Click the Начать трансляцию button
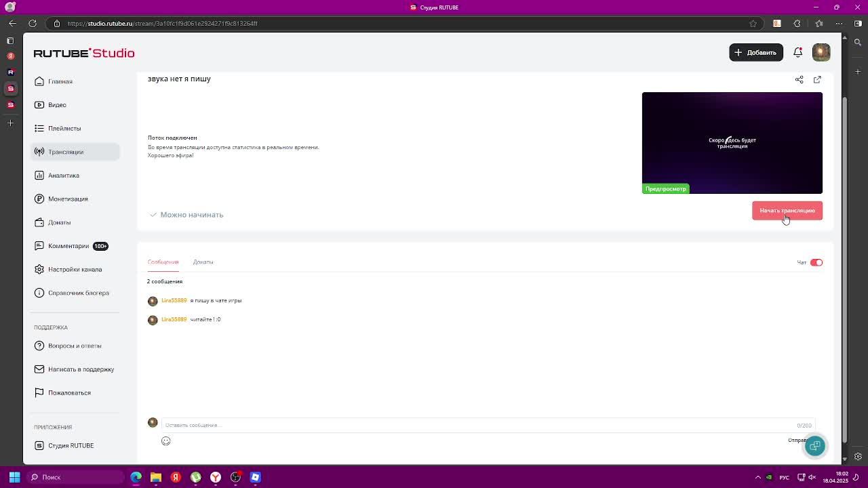 click(x=787, y=211)
